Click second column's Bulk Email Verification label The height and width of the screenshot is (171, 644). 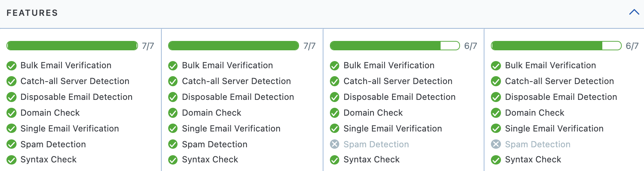(227, 65)
